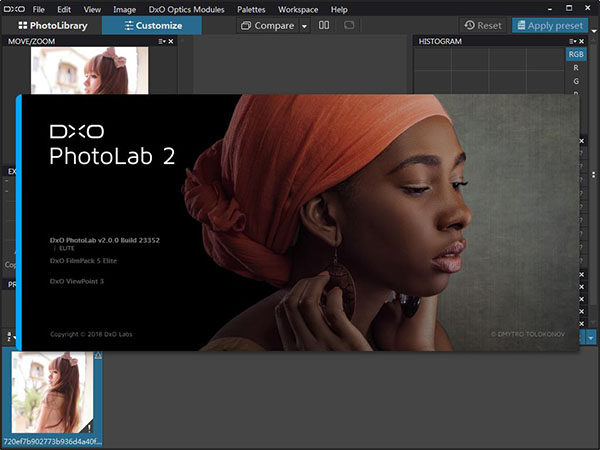Expand the Compare dropdown arrow
The width and height of the screenshot is (600, 450).
(x=304, y=26)
